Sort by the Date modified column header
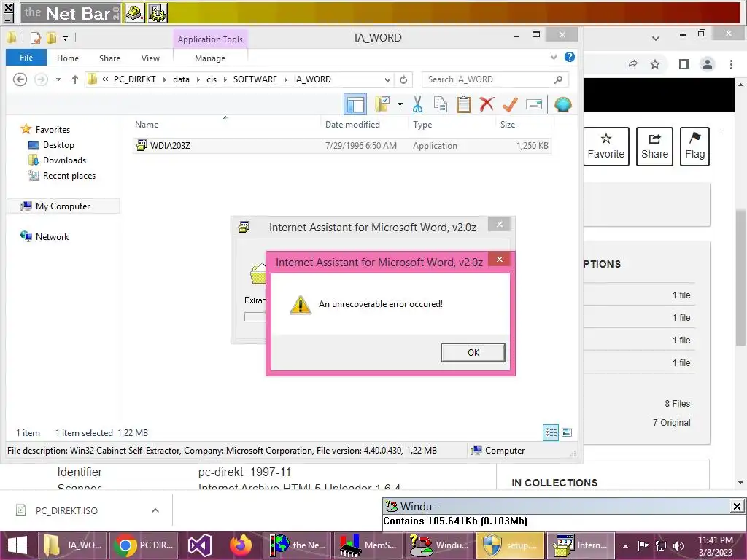Image resolution: width=747 pixels, height=560 pixels. [x=365, y=125]
